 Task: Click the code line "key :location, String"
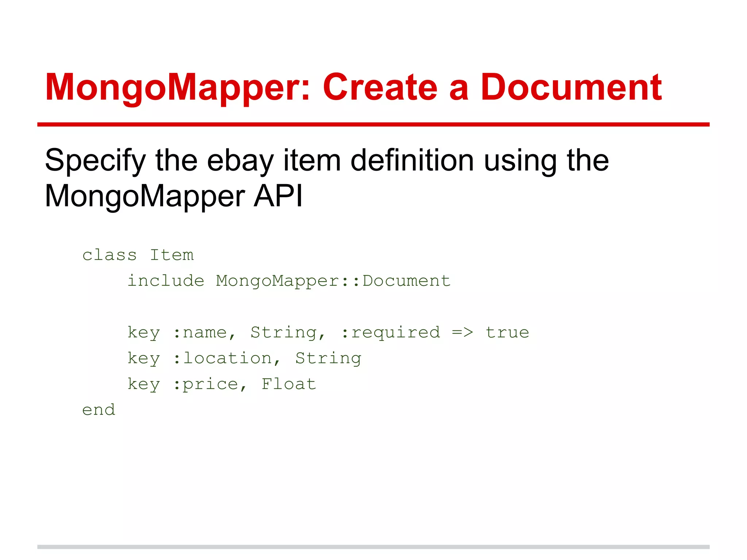(x=244, y=359)
